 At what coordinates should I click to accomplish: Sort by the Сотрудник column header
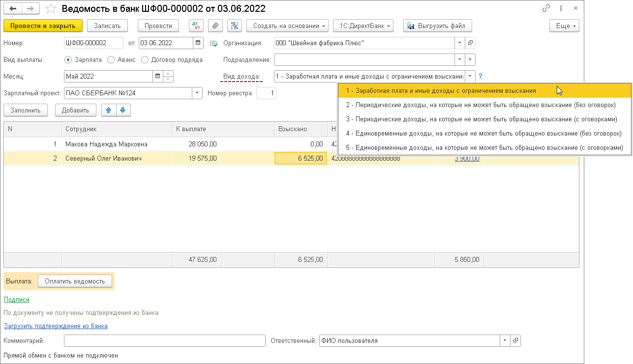[117, 129]
